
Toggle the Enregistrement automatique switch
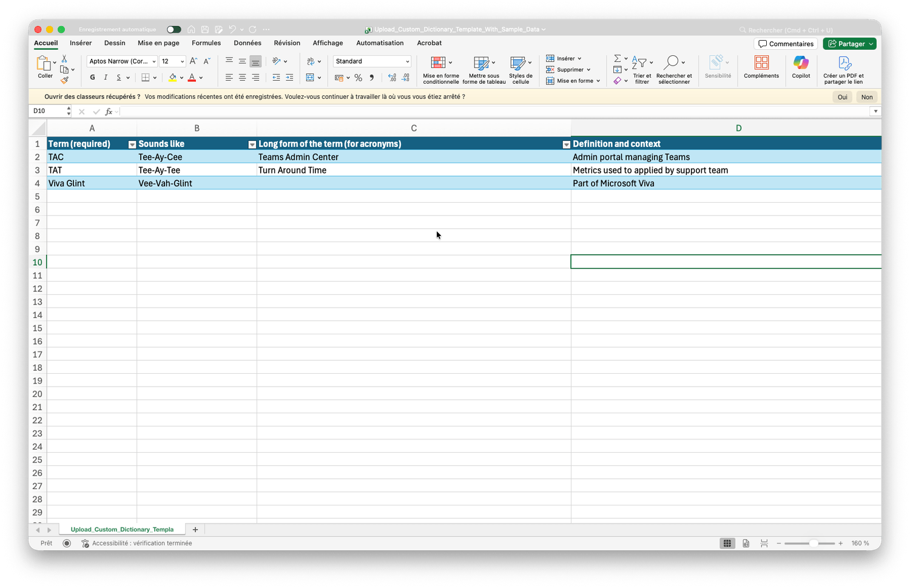click(x=174, y=30)
